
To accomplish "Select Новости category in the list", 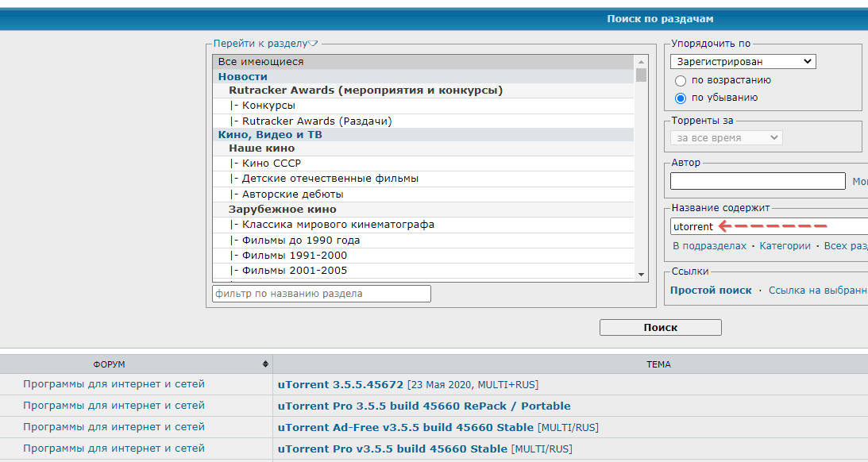I will tap(423, 76).
